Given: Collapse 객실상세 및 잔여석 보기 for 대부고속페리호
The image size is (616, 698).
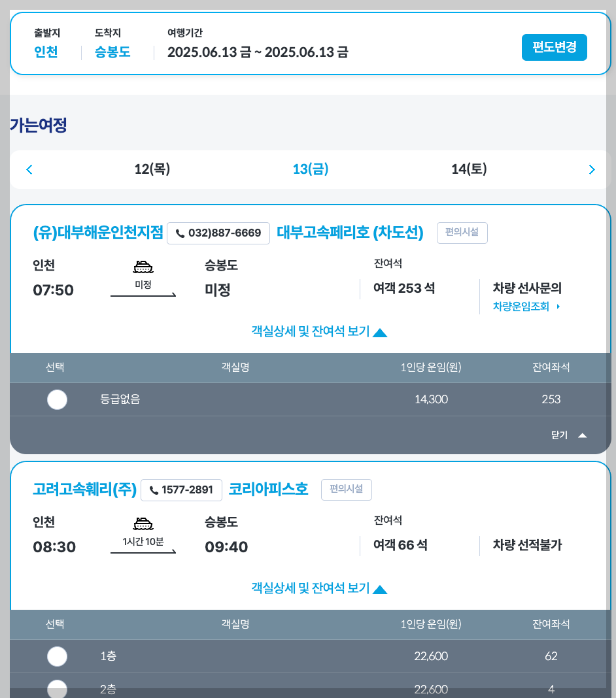Looking at the screenshot, I should (x=318, y=331).
